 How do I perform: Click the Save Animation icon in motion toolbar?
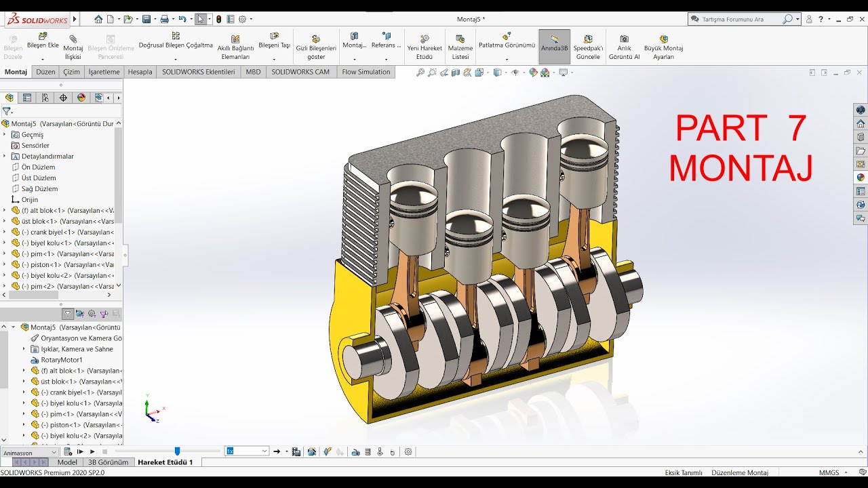296,451
